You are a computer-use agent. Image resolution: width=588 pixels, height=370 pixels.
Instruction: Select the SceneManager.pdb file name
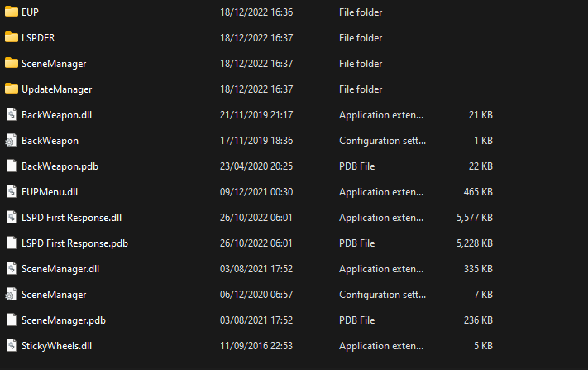point(64,320)
